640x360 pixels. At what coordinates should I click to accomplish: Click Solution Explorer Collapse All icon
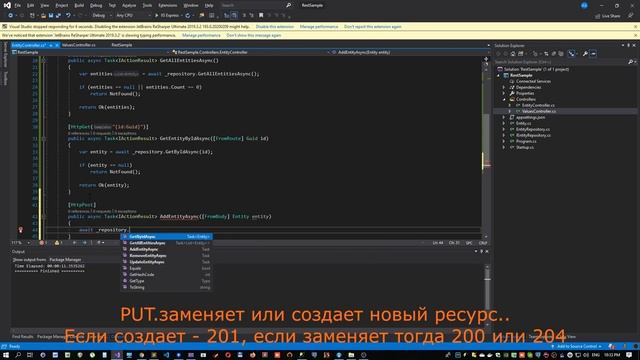tap(554, 54)
